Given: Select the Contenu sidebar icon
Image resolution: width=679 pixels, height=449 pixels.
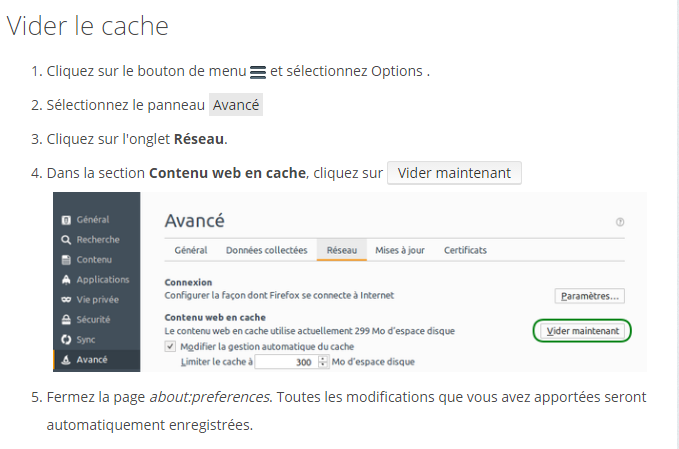Looking at the screenshot, I should click(x=66, y=260).
